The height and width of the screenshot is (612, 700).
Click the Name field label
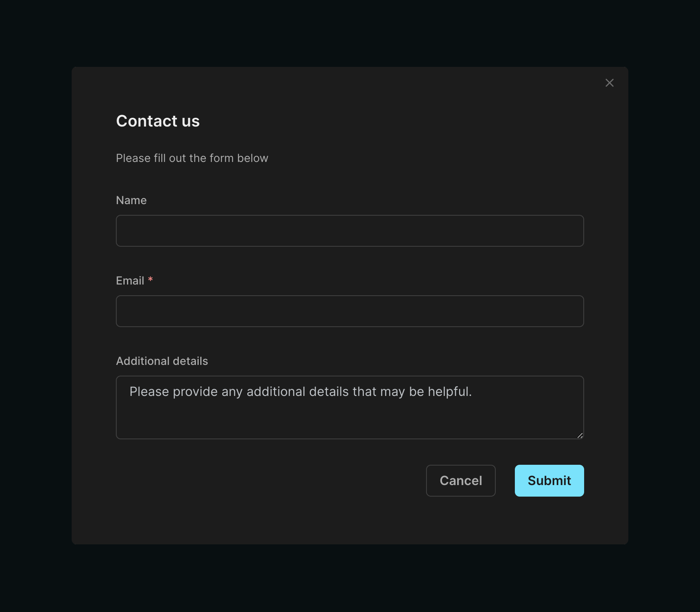131,200
